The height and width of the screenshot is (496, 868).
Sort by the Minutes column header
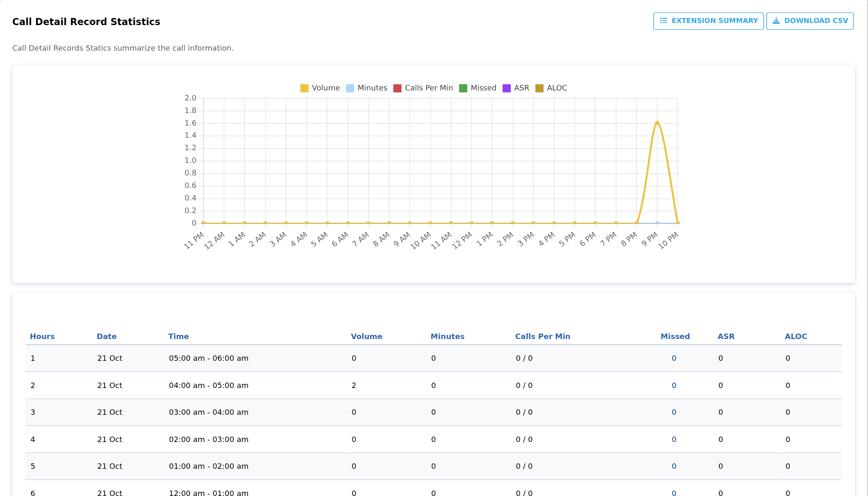coord(447,337)
